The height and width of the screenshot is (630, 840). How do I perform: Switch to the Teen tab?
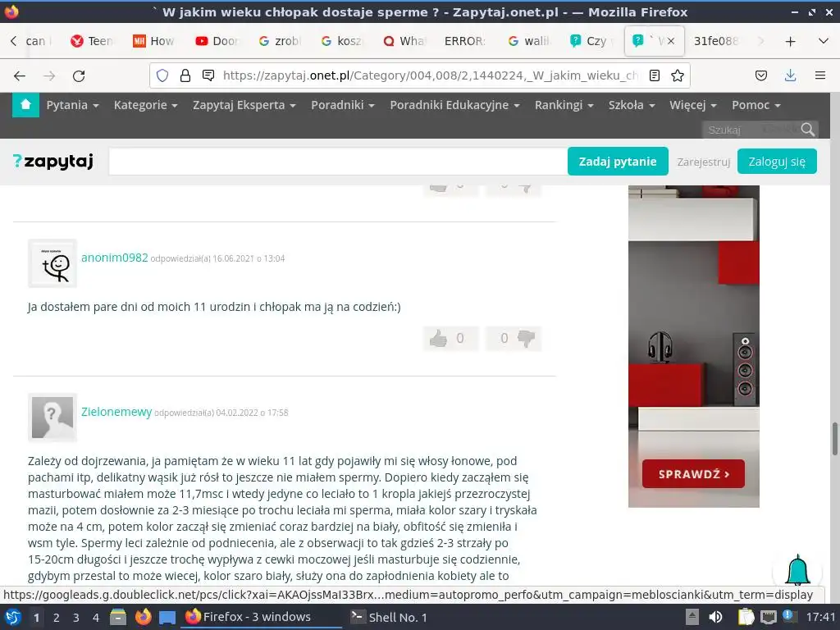pos(91,41)
